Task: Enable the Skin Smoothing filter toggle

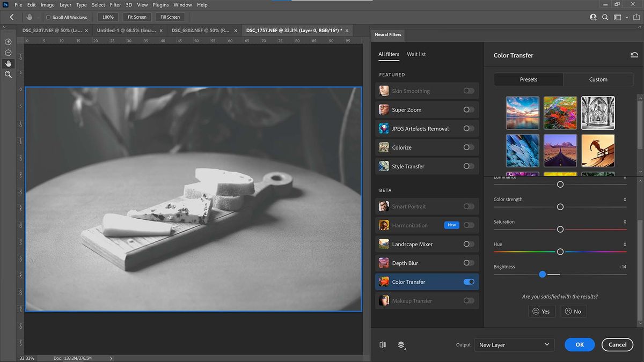Action: point(469,90)
